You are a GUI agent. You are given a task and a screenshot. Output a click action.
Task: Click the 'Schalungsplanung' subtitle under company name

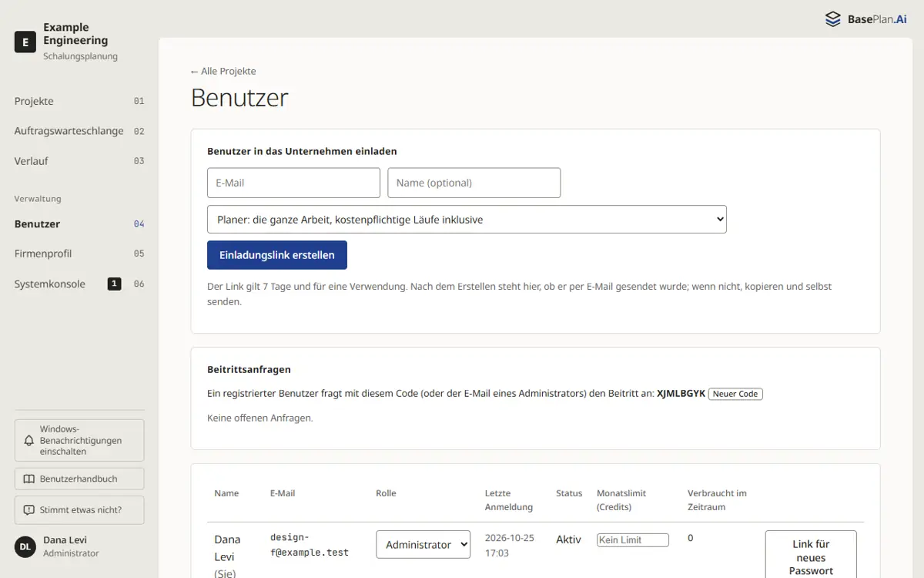(80, 56)
